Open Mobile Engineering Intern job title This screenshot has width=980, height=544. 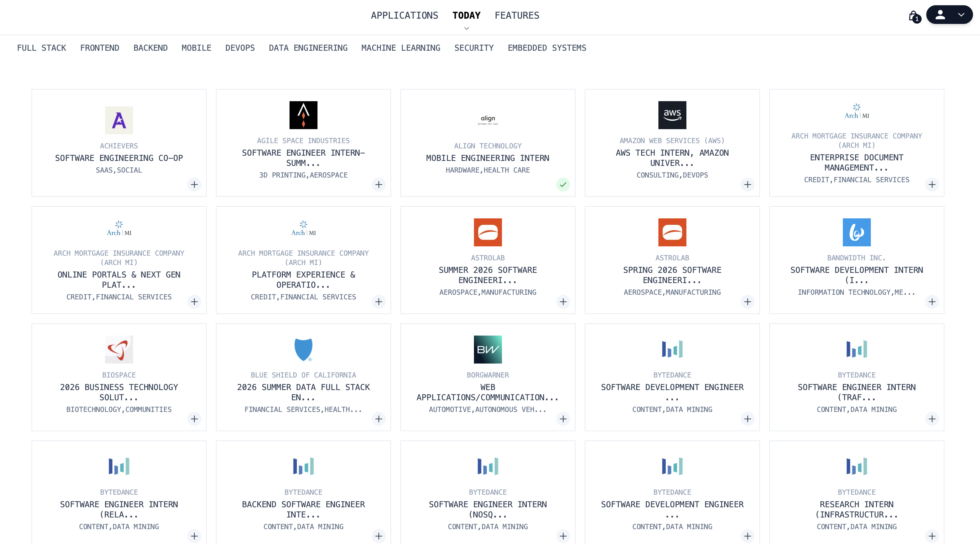488,158
